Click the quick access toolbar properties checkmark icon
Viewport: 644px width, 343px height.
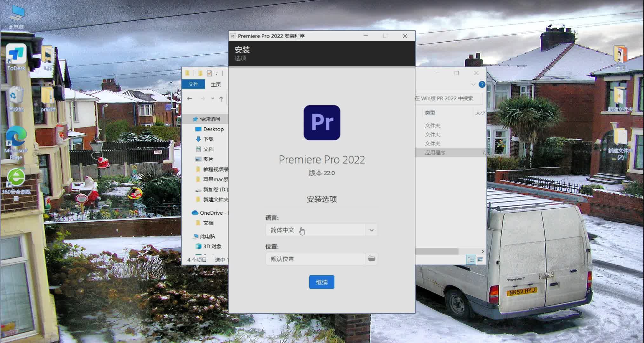click(209, 73)
